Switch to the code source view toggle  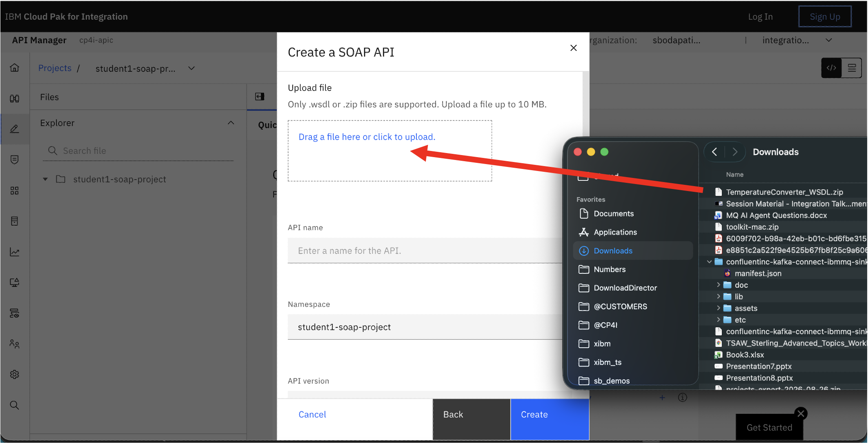click(x=831, y=68)
